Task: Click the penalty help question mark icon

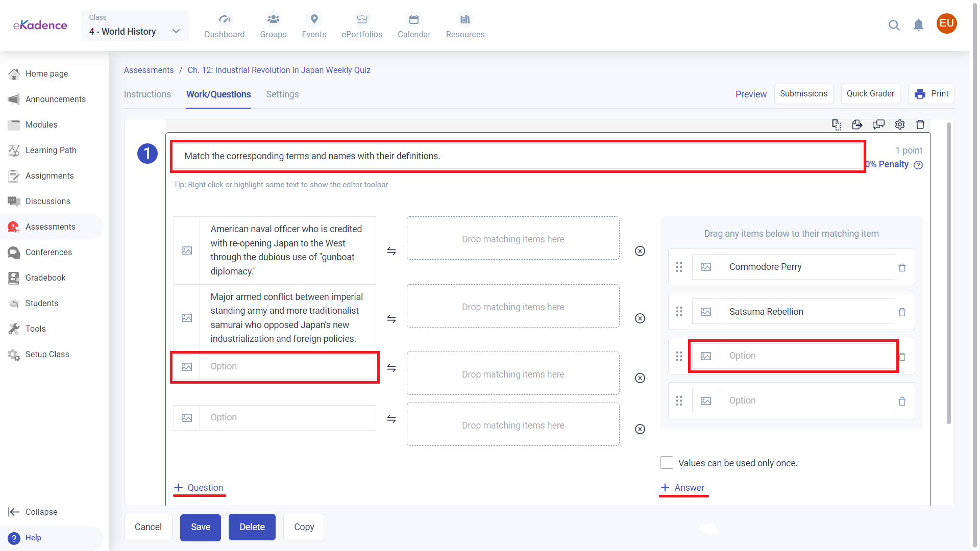Action: 918,165
